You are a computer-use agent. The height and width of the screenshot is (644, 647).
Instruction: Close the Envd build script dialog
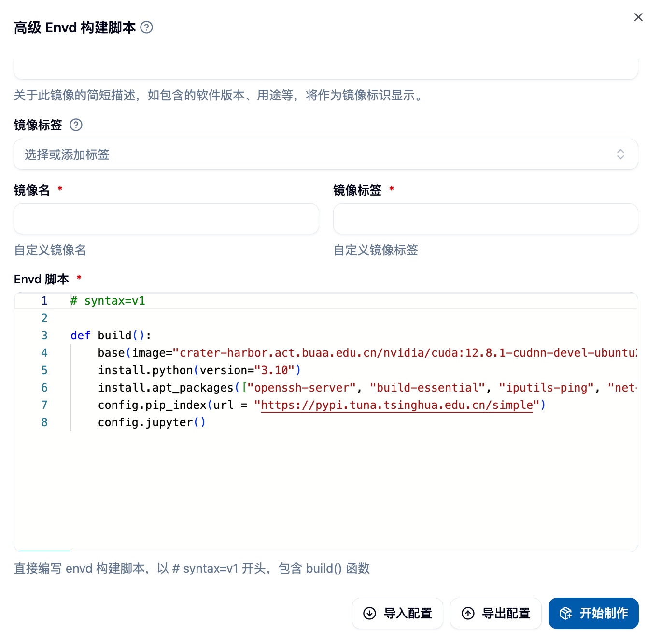point(638,17)
